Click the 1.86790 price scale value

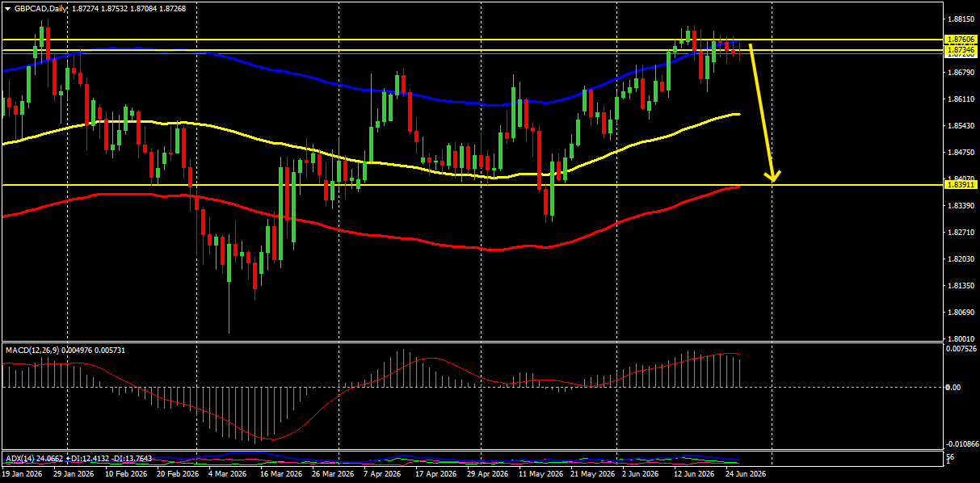point(961,73)
